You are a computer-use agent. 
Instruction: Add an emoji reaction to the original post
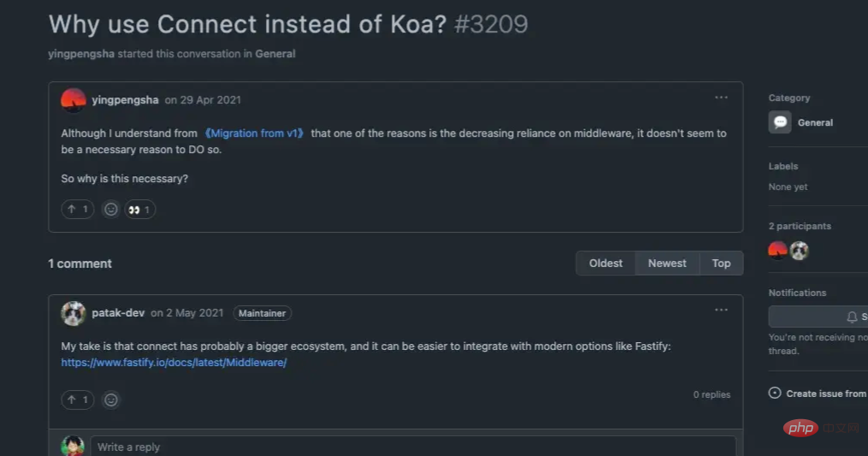tap(110, 210)
